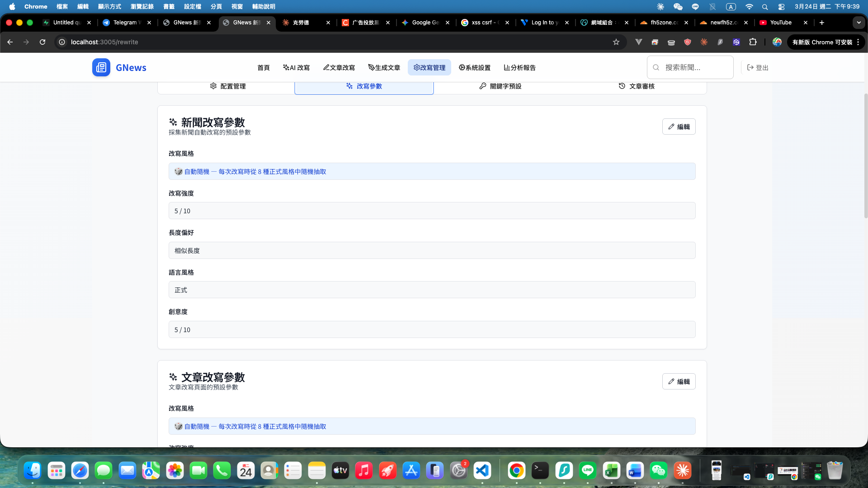Bookmark page with star icon
868x488 pixels.
coord(616,42)
